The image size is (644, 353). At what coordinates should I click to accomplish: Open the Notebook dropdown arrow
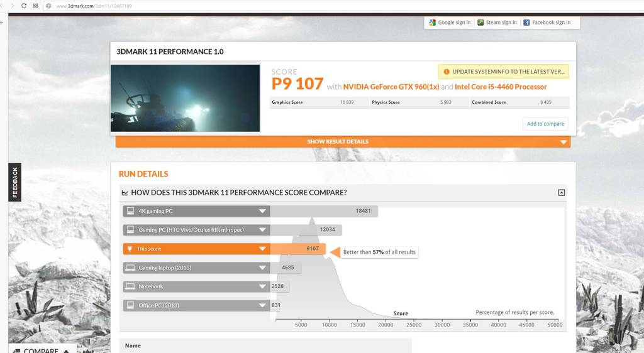(x=262, y=286)
